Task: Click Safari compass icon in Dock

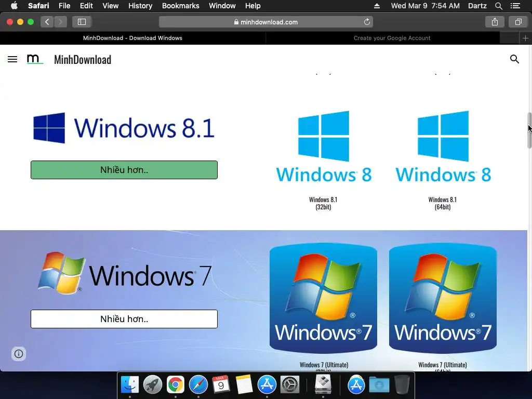Action: coord(198,385)
